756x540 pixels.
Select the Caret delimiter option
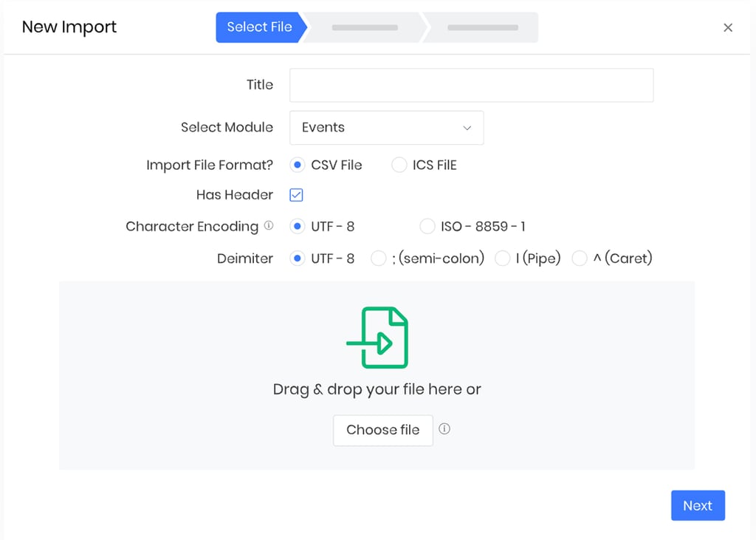point(580,258)
